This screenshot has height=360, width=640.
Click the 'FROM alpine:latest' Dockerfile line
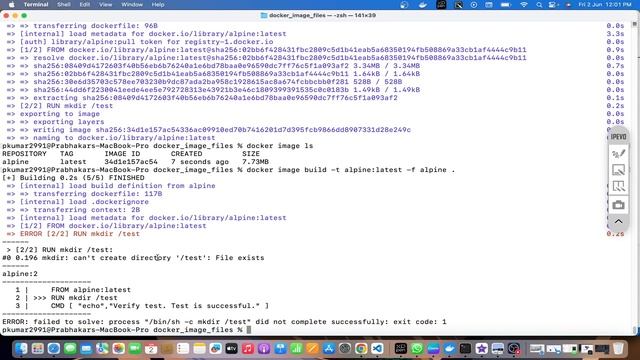91,290
